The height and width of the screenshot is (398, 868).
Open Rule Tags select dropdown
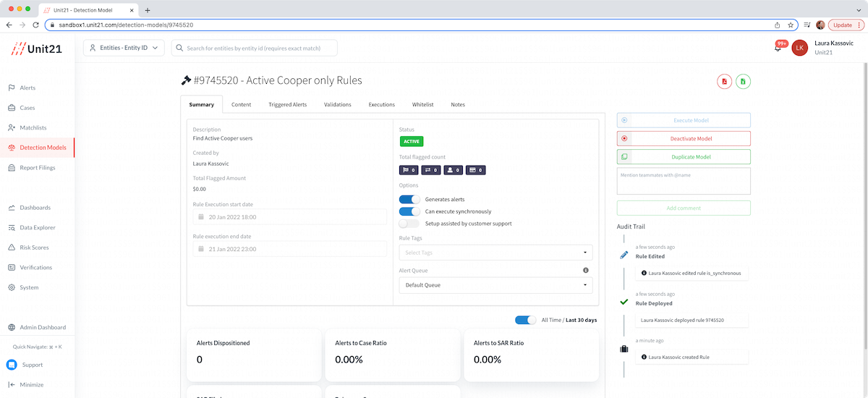click(495, 253)
